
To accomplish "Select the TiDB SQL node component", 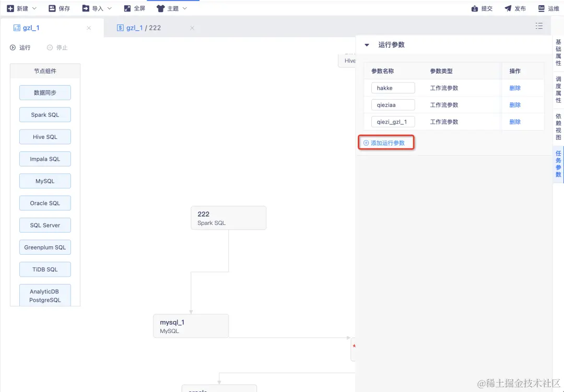I will [x=45, y=270].
